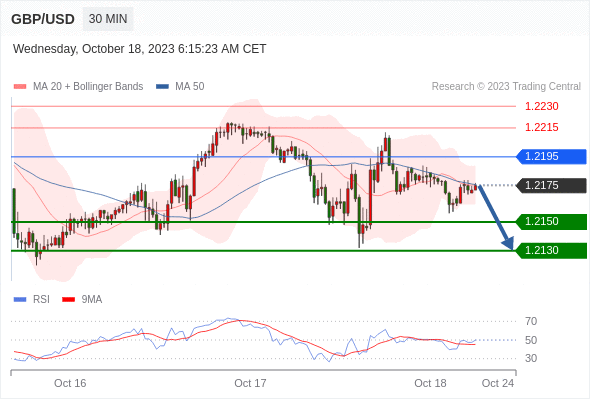Click the 1.2230 resistance price label

541,106
